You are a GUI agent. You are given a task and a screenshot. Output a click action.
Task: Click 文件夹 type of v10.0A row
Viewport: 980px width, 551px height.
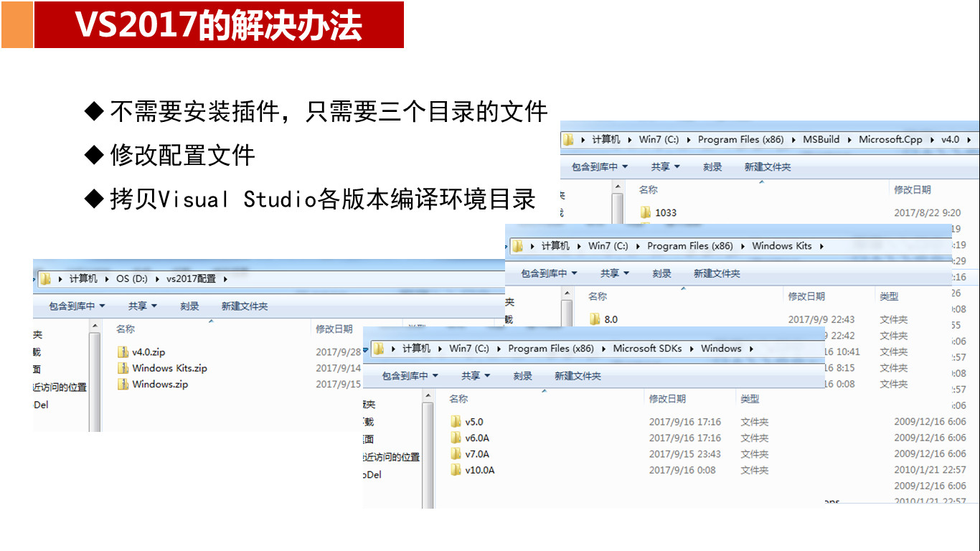point(755,470)
